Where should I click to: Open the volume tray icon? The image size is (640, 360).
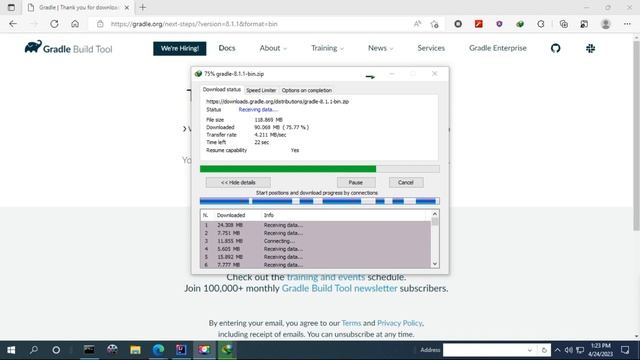coord(569,350)
